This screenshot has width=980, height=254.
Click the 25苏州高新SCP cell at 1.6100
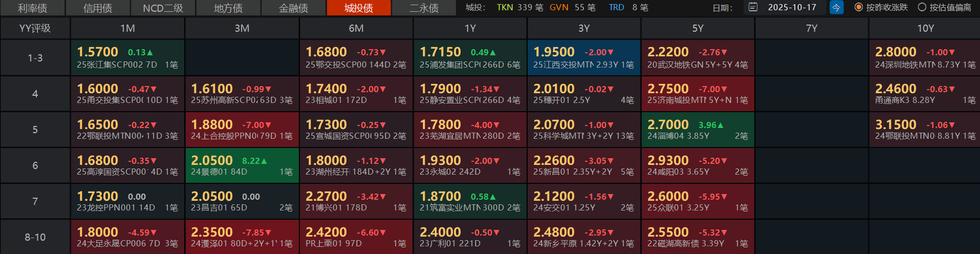point(242,94)
